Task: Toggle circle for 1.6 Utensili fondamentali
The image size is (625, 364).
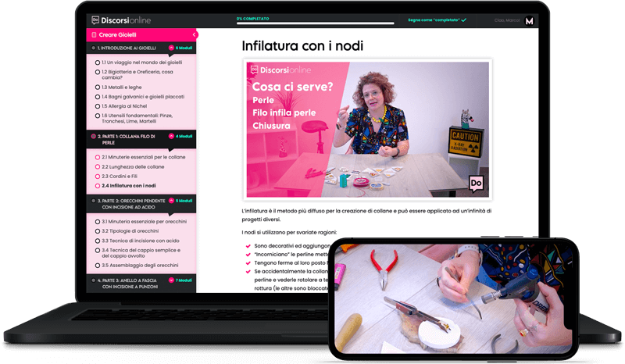Action: [97, 116]
